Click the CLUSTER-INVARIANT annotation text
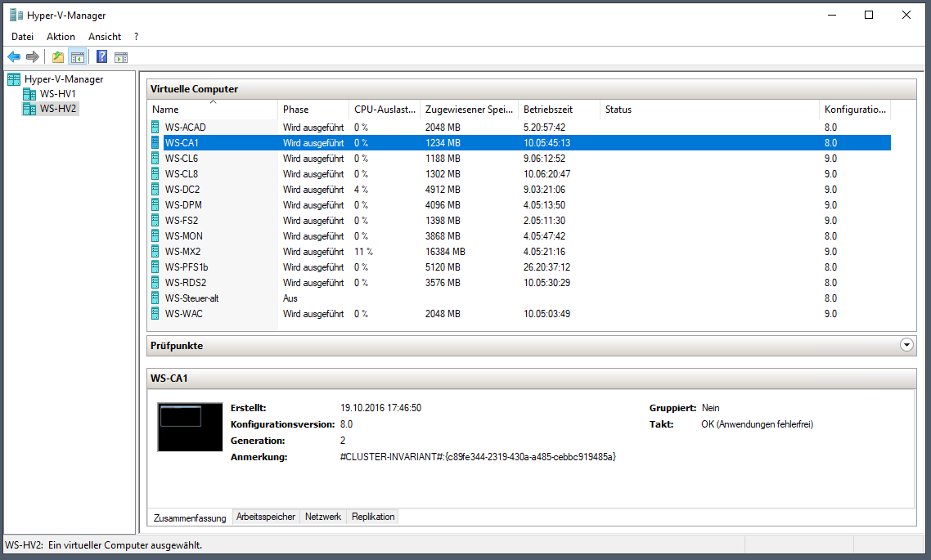This screenshot has width=931, height=560. tap(478, 457)
